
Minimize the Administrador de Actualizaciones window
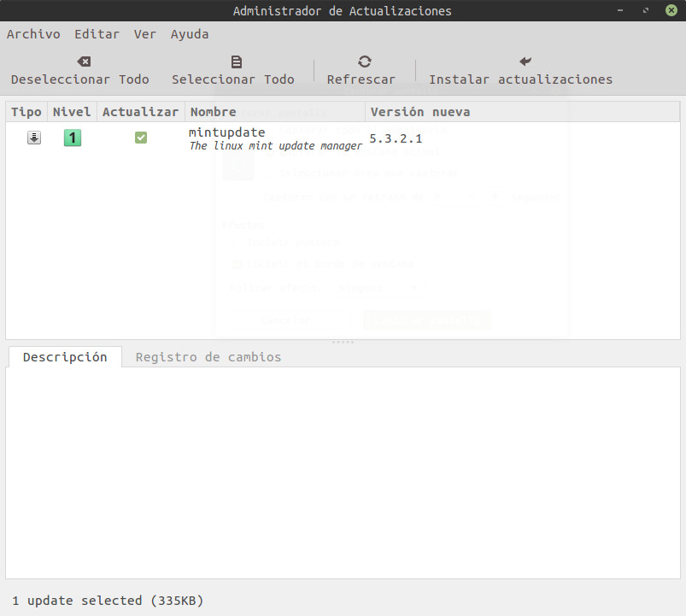(620, 10)
